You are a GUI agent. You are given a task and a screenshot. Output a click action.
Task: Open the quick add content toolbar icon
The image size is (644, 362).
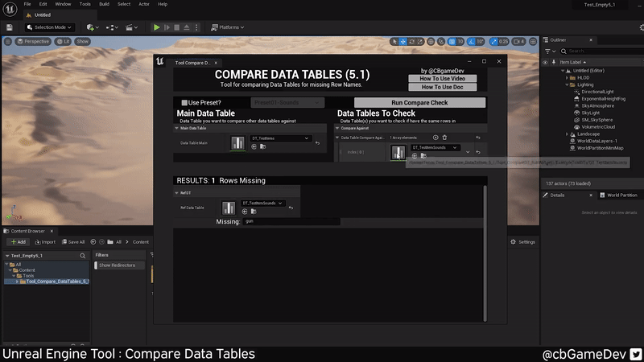click(x=91, y=27)
